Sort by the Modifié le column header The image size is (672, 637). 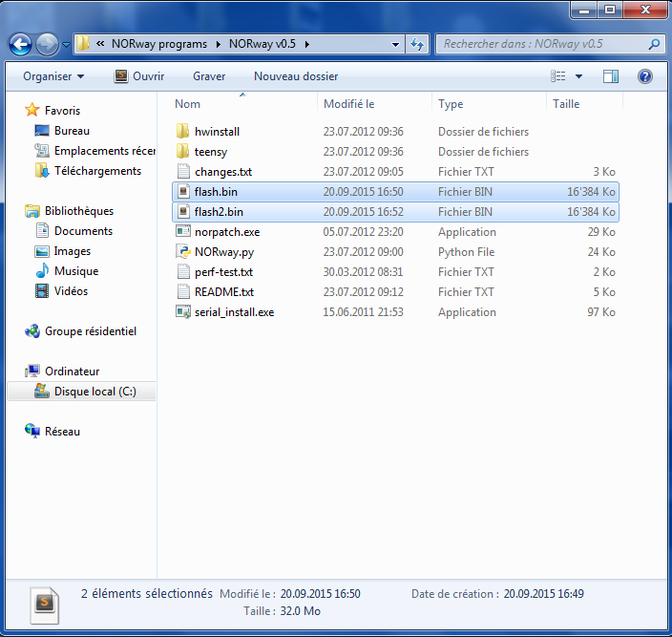pyautogui.click(x=348, y=104)
